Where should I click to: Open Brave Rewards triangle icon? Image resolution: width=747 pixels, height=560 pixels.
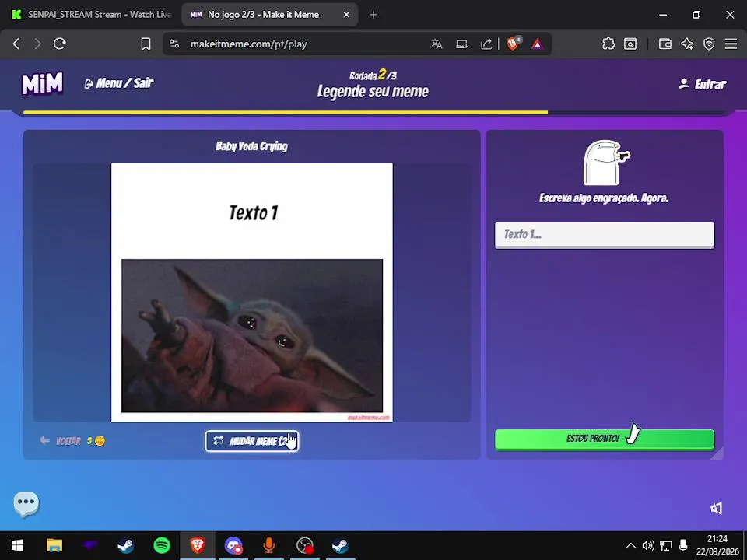538,44
